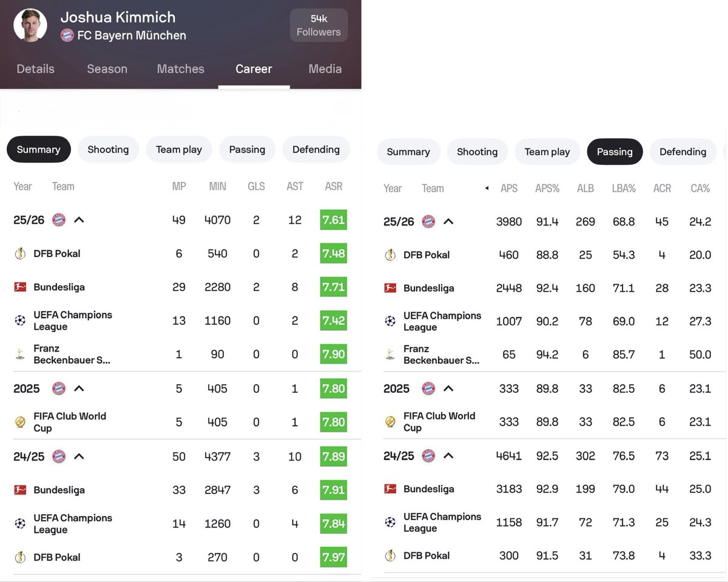
Task: Collapse the 24/25 season in right panel
Action: (x=448, y=455)
